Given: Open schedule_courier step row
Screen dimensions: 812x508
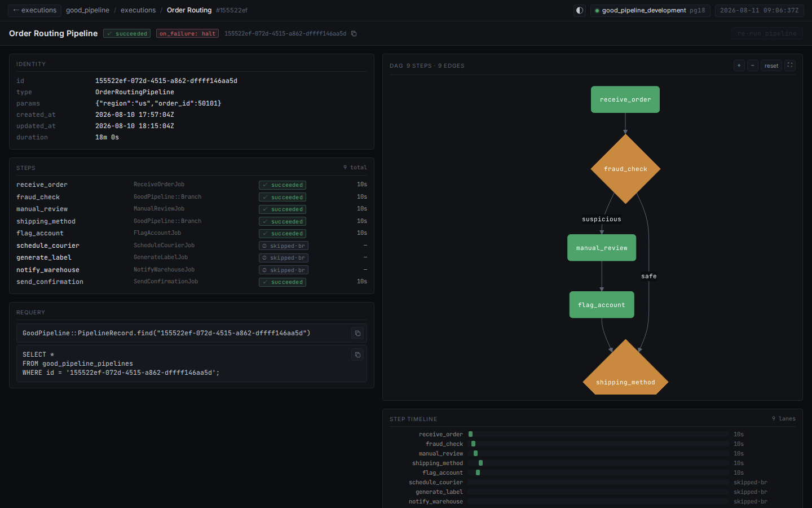Looking at the screenshot, I should (192, 246).
